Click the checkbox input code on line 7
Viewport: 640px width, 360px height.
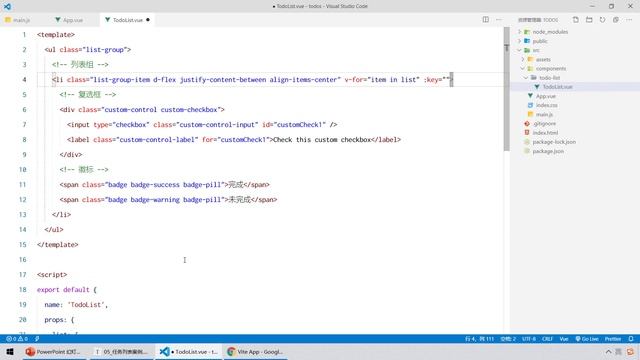tap(202, 124)
